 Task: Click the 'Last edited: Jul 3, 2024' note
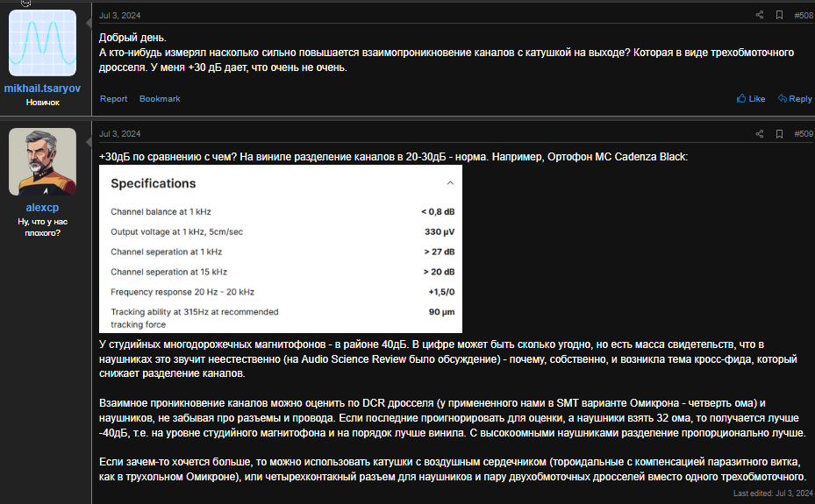pos(773,493)
